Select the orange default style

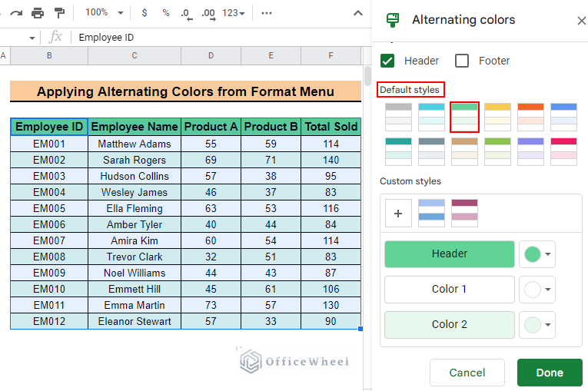[530, 117]
